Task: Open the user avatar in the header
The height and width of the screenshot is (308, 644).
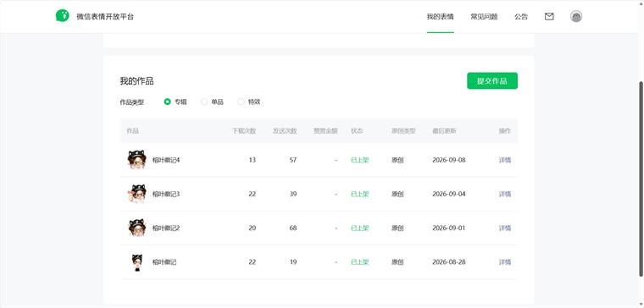Action: point(576,16)
